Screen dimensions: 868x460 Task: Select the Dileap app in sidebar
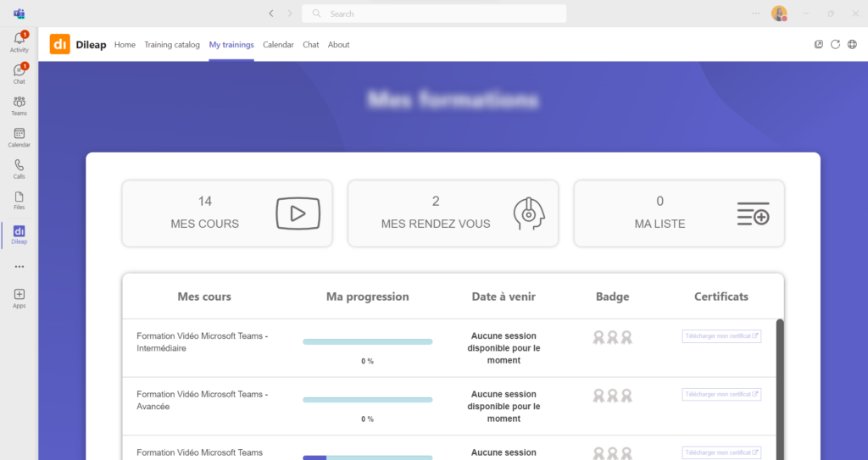(x=19, y=235)
